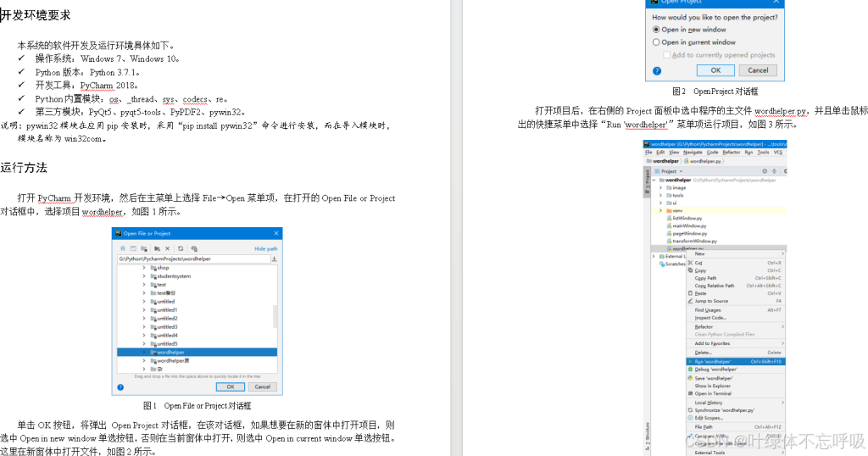
Task: Click path field G:\Python\PycharmProjects\wordhelper
Action: click(192, 259)
